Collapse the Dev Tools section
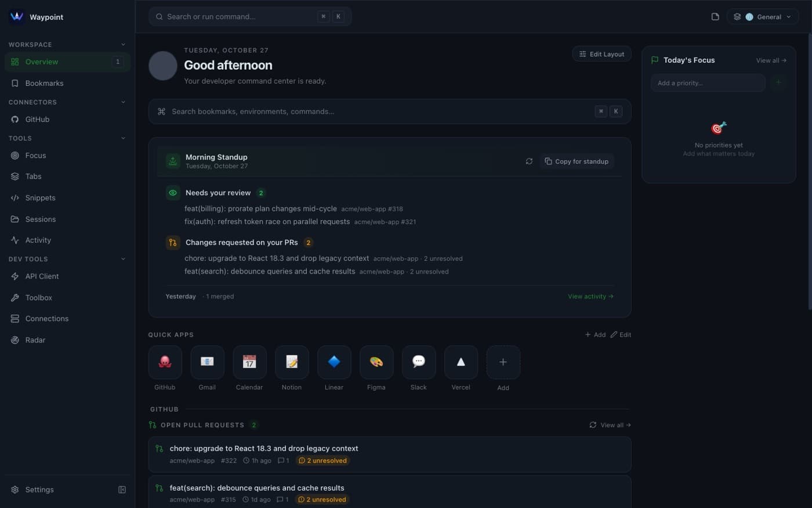 [x=123, y=259]
